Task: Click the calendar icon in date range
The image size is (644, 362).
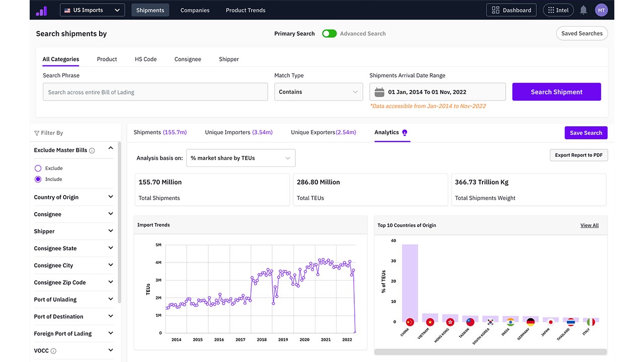Action: pos(379,92)
